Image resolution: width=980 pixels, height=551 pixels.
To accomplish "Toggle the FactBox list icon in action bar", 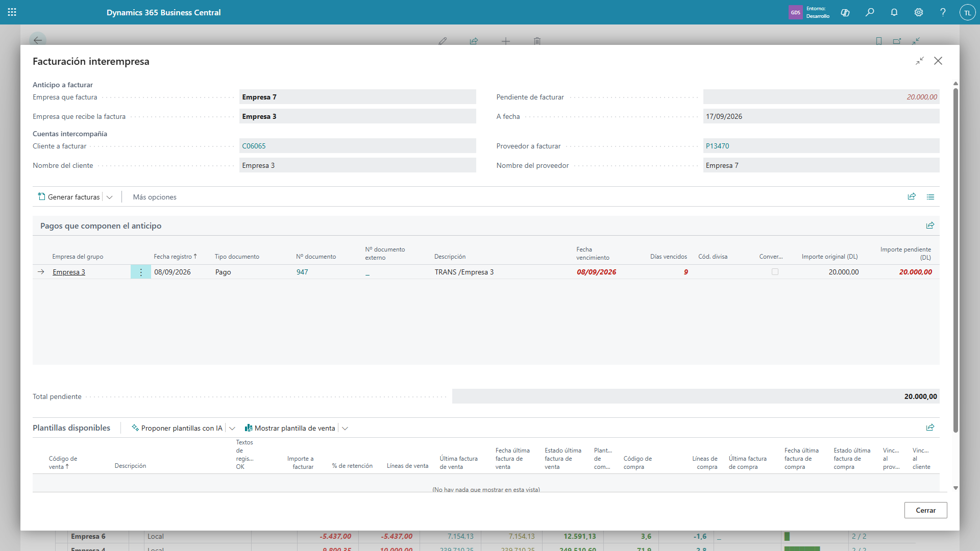I will (x=930, y=196).
